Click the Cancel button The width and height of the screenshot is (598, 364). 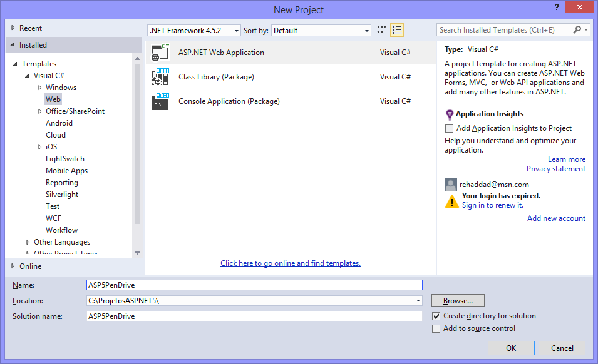pyautogui.click(x=562, y=348)
